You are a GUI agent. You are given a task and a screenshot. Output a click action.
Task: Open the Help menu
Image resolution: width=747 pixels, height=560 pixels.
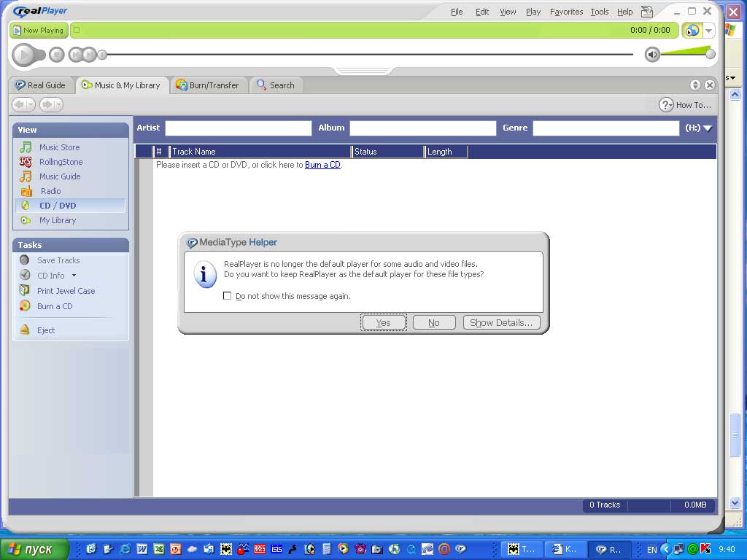coord(624,12)
